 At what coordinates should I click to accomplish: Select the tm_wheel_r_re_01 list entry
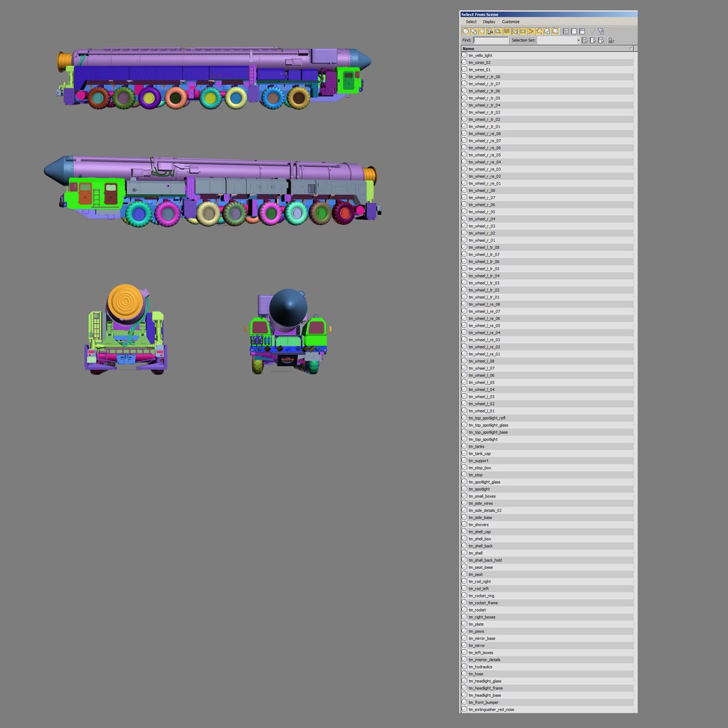tap(547, 183)
